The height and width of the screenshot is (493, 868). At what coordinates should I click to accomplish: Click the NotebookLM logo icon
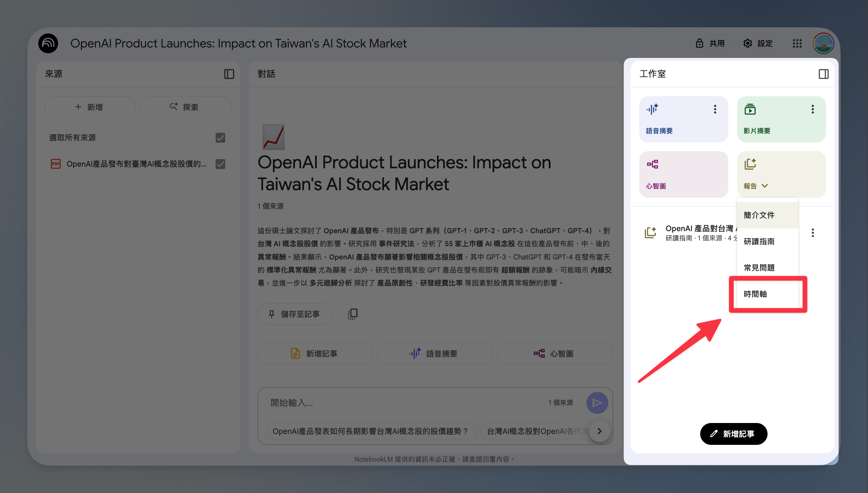[48, 43]
